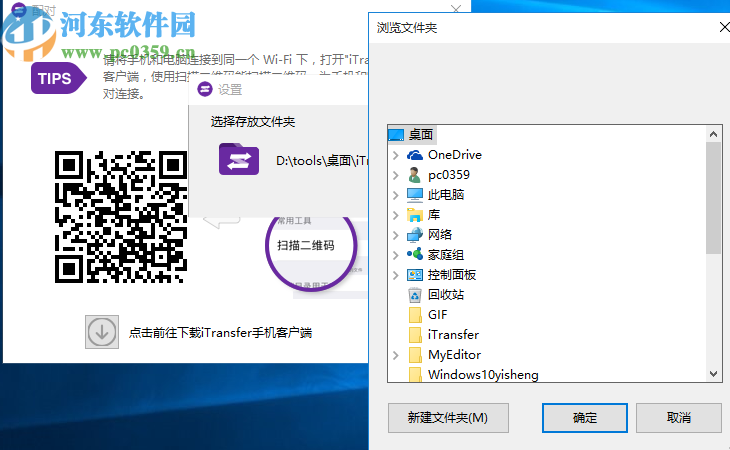This screenshot has height=450, width=730.
Task: Click the purple folder transfer icon in settings
Action: (239, 159)
